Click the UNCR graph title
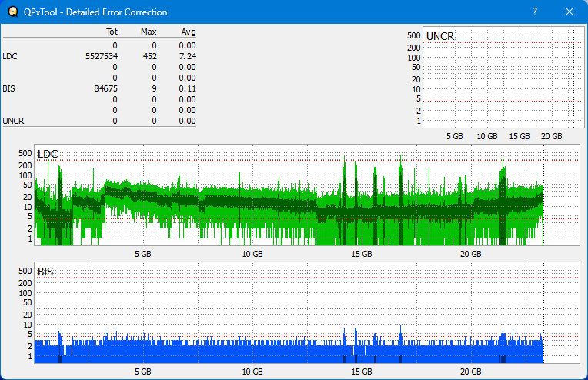The height and width of the screenshot is (380, 588). click(440, 36)
